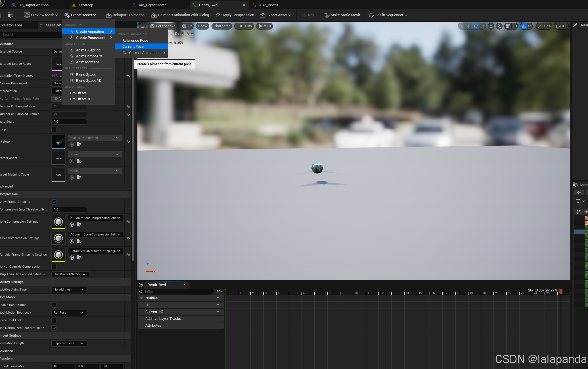Reset Number Of Sampled Keys to default
Image resolution: width=588 pixels, height=369 pixels.
(128, 107)
